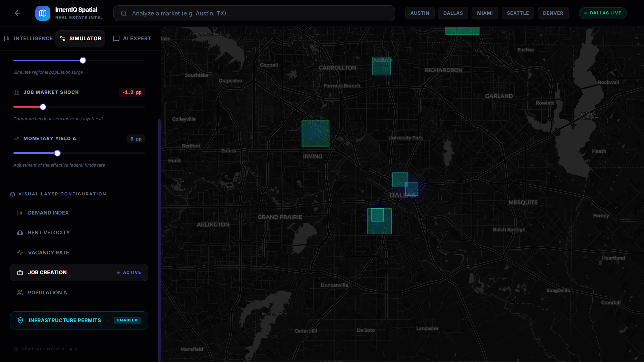Click the Infrastructure Permits pin icon
The width and height of the screenshot is (644, 362).
pos(20,320)
